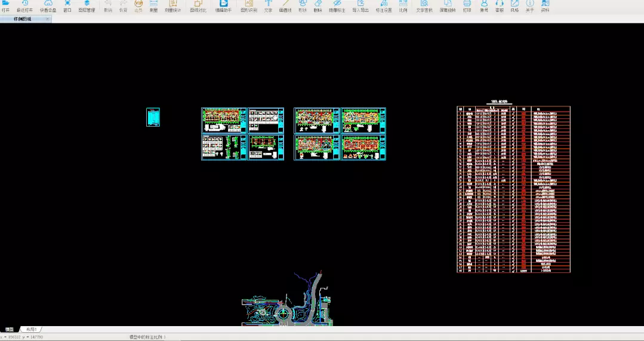Click the bottom-right floor plan in second group

(363, 147)
